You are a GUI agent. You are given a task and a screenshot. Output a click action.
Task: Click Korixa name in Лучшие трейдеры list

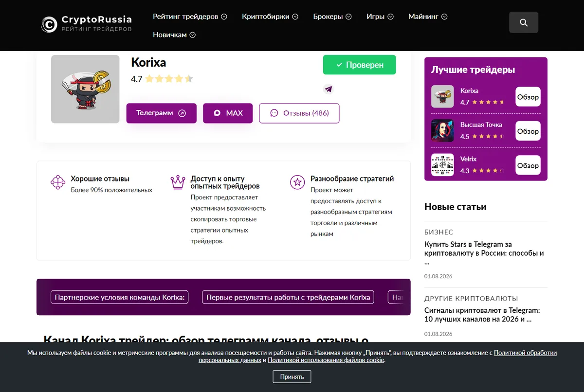point(469,90)
